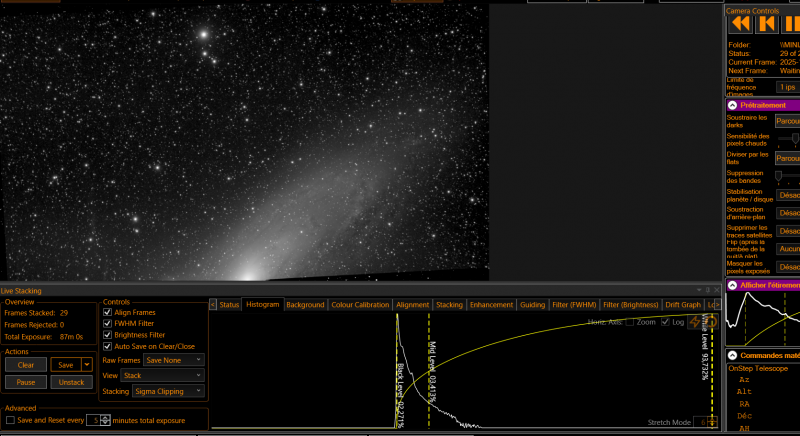Switch to the Alignment tab
Screen dimensions: 800x436
click(x=412, y=304)
